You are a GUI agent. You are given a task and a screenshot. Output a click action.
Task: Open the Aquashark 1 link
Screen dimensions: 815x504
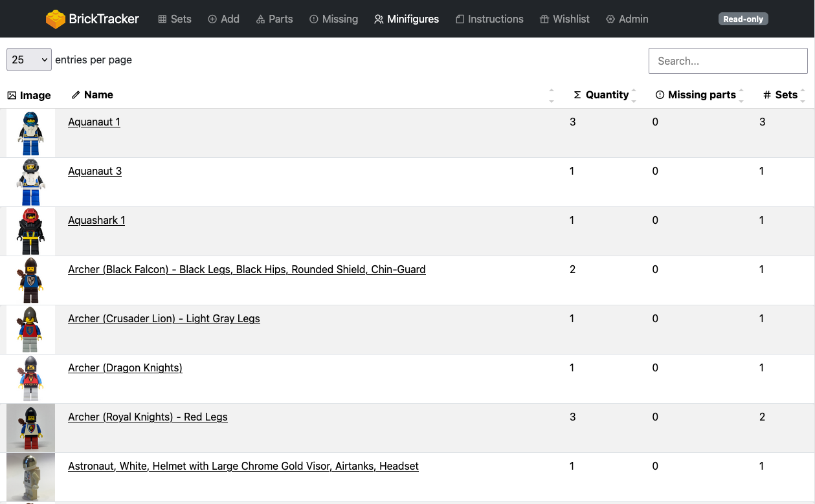96,220
